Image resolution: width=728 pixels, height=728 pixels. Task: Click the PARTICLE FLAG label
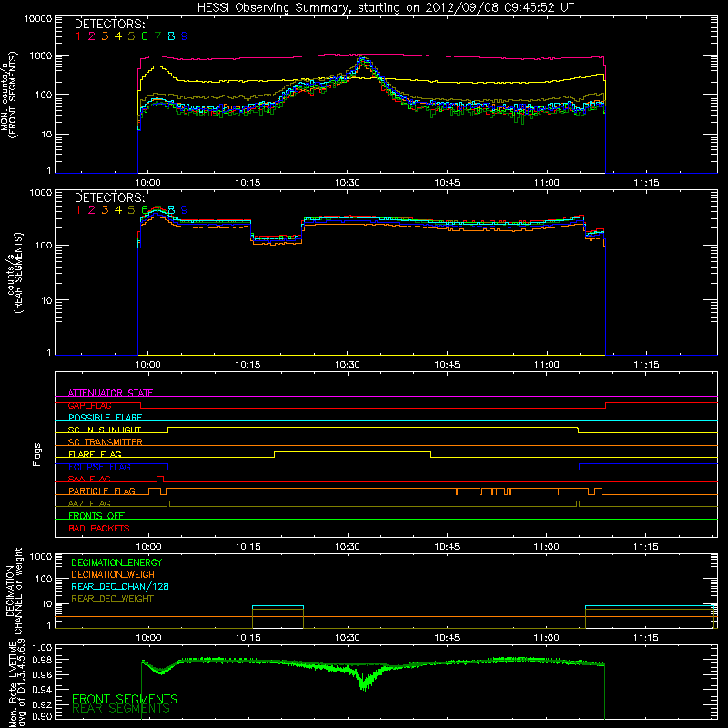(102, 491)
